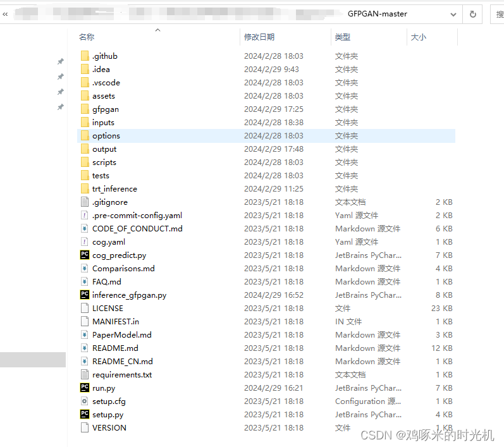Expand hidden breadcrumb path with double chevron
Viewport: 504px width, 447px height.
coord(5,14)
